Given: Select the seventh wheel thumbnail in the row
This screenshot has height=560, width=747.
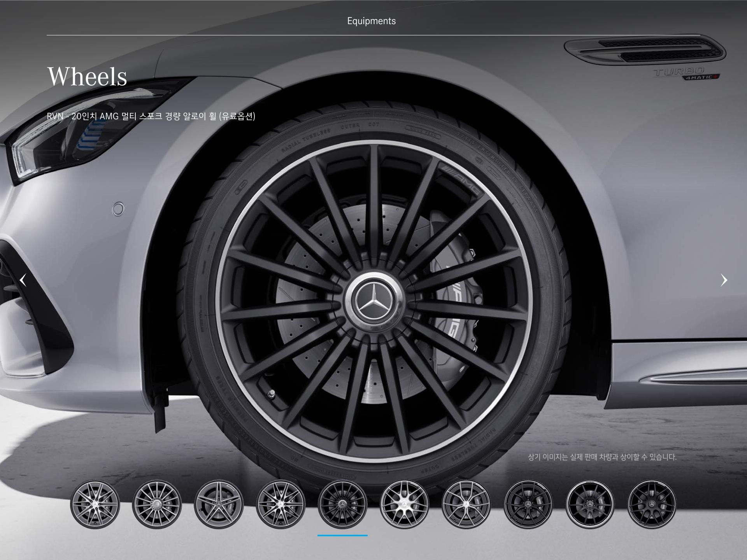Looking at the screenshot, I should pos(466,504).
